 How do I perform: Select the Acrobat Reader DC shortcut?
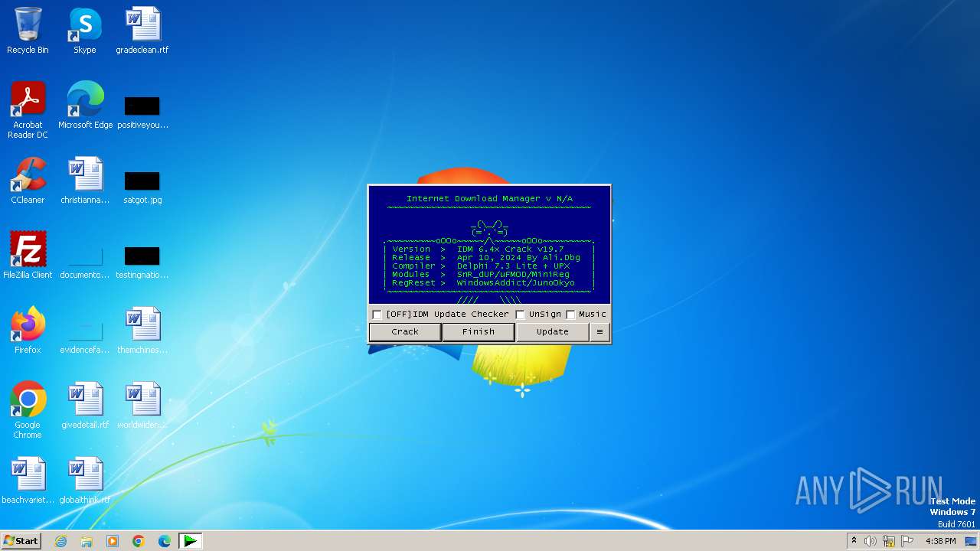[28, 110]
